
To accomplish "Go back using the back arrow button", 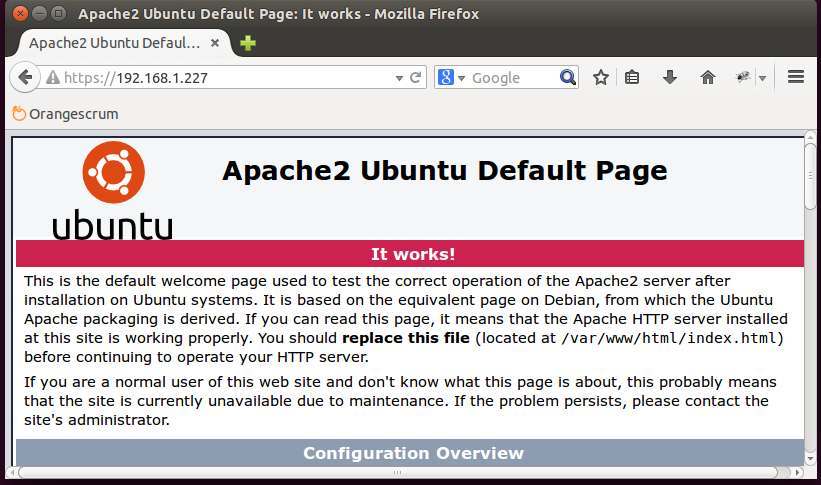I will (24, 78).
